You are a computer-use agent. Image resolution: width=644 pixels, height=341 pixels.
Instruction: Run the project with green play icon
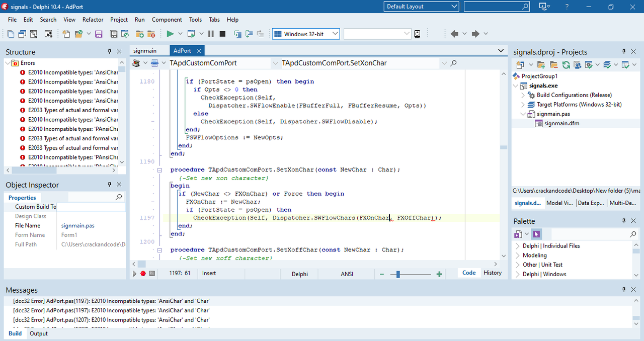coord(170,34)
